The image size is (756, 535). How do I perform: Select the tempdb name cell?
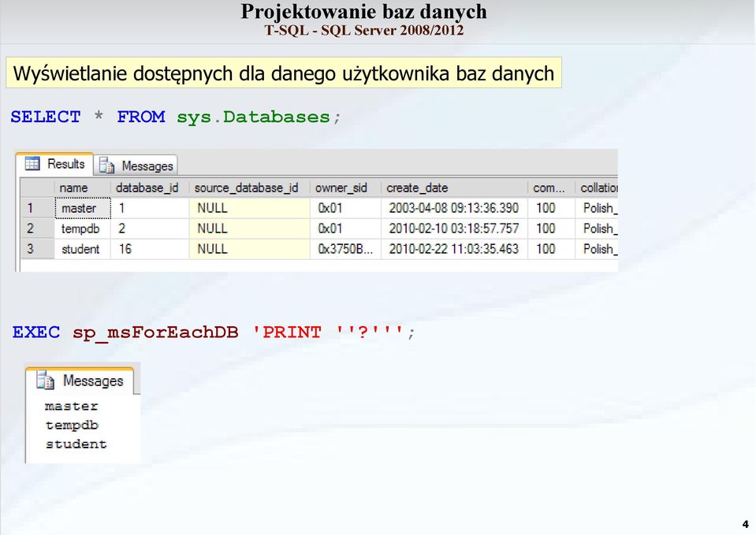[83, 228]
